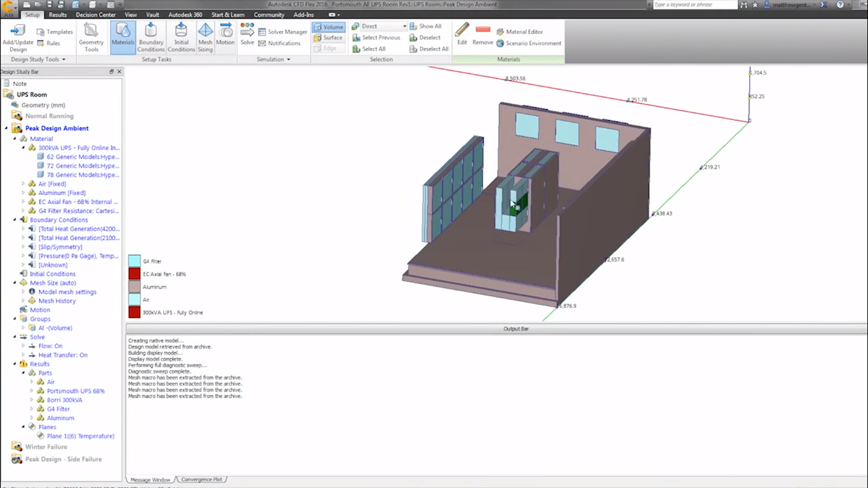
Task: Collapse the Material tree node
Action: point(15,139)
